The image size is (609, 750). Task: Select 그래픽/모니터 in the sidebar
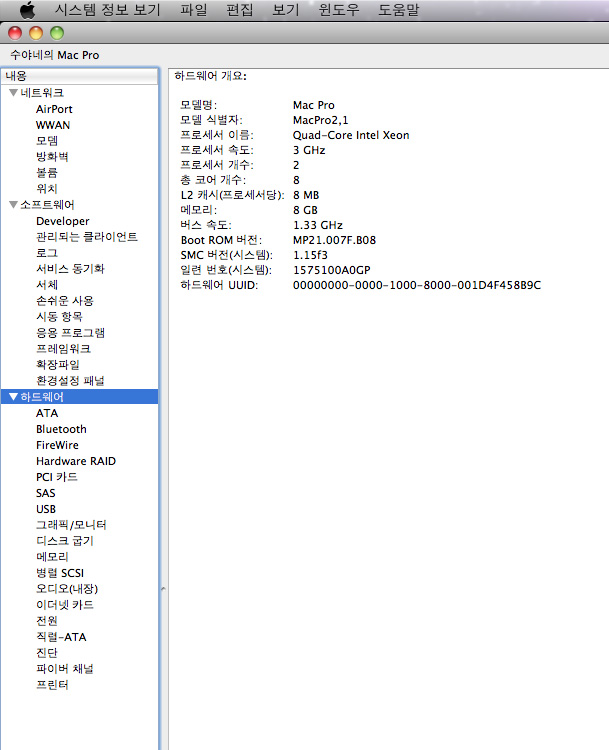pyautogui.click(x=71, y=525)
